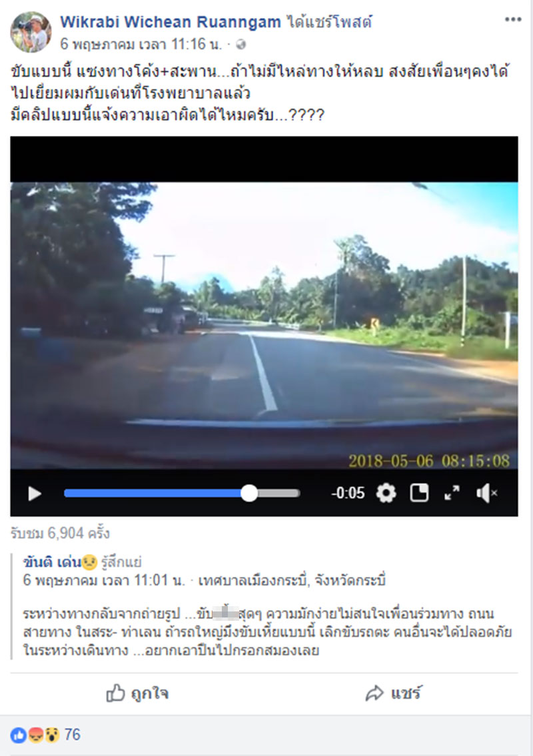Viewport: 533px width, 756px height.
Task: Open post timestamp 6 พฤษภาคม 11:16 น.
Action: [x=141, y=45]
